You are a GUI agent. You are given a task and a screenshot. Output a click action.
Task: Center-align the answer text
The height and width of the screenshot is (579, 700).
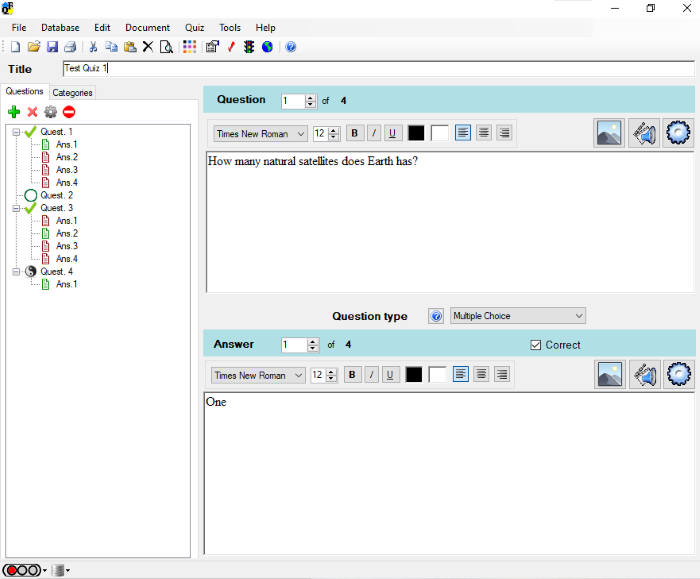481,374
